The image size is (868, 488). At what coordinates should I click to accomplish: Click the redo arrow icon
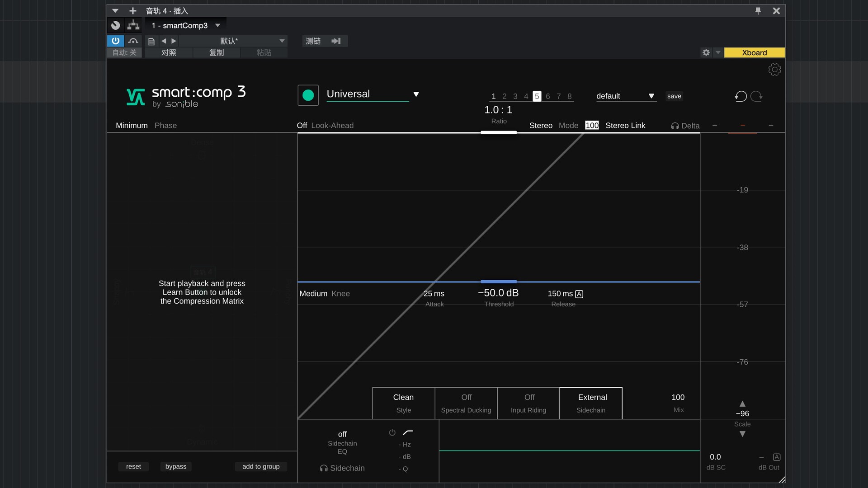756,96
